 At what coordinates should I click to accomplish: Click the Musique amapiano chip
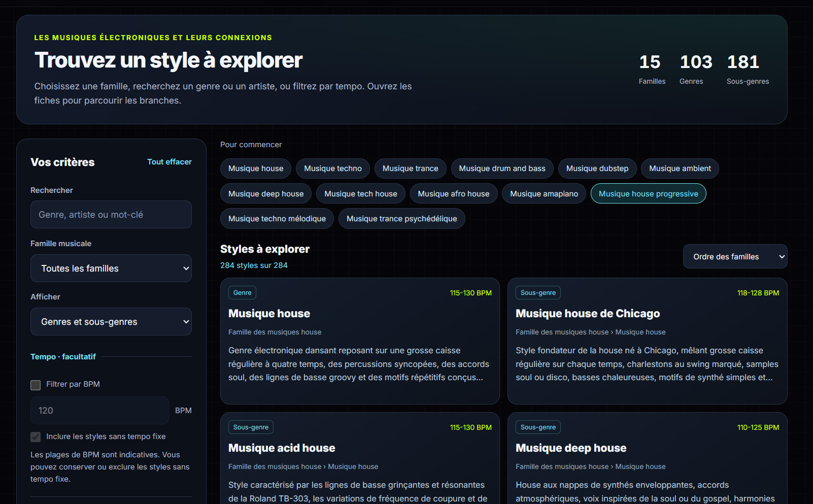point(544,194)
